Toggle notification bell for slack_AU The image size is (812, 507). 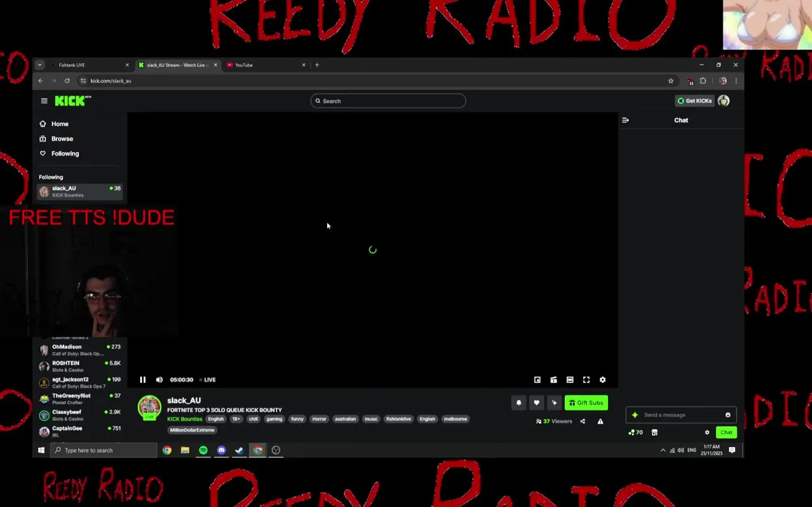[519, 403]
